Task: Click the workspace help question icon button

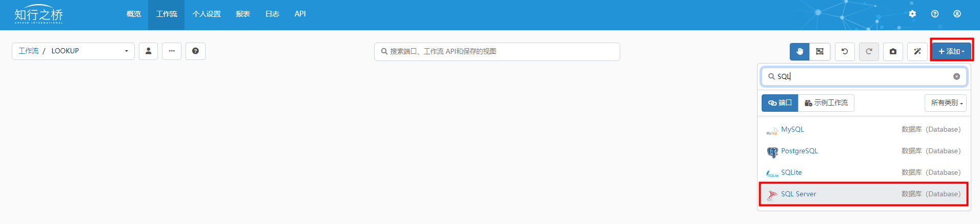Action: click(195, 51)
